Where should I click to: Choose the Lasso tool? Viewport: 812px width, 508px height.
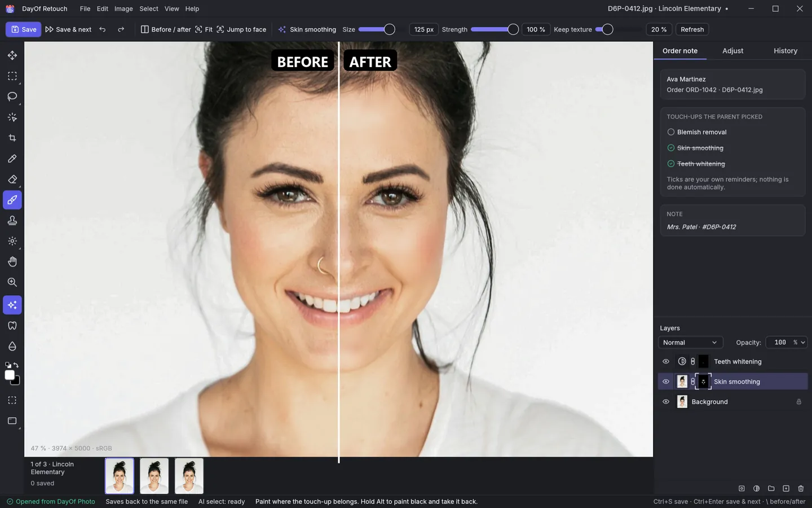[12, 97]
